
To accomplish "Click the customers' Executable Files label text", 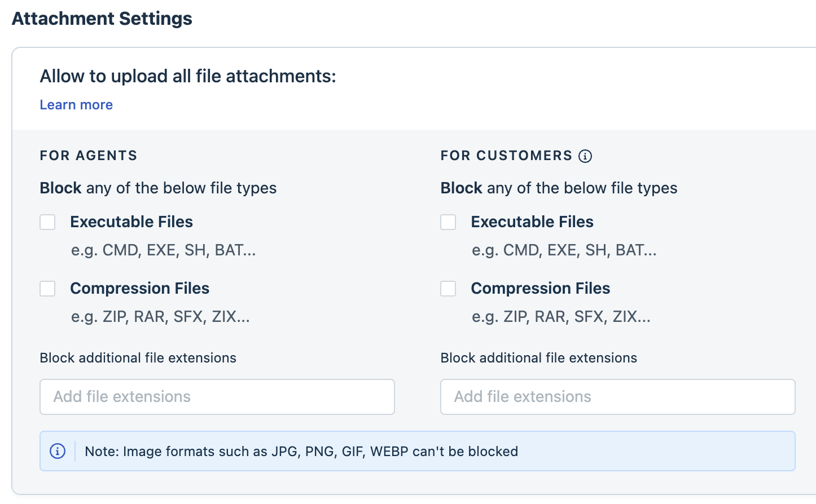I will (x=532, y=222).
